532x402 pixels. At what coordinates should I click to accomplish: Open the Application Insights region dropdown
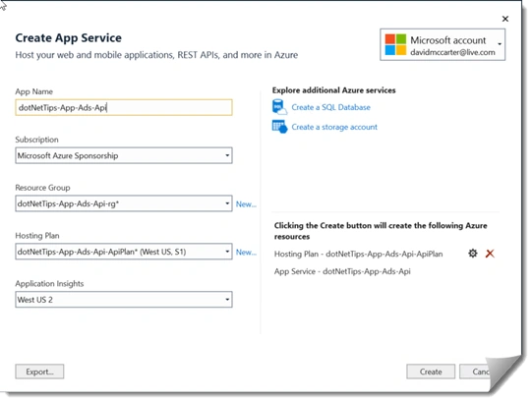pos(124,300)
